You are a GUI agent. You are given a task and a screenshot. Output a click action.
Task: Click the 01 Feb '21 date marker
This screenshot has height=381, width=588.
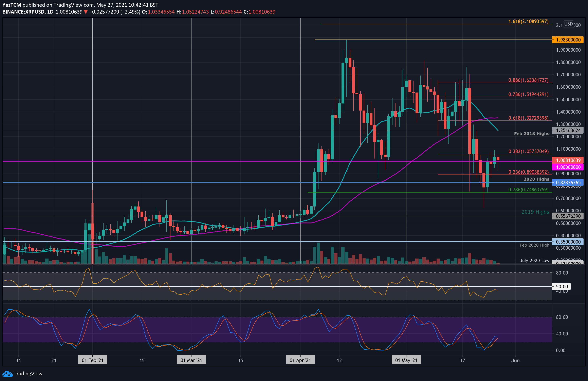[x=93, y=360]
